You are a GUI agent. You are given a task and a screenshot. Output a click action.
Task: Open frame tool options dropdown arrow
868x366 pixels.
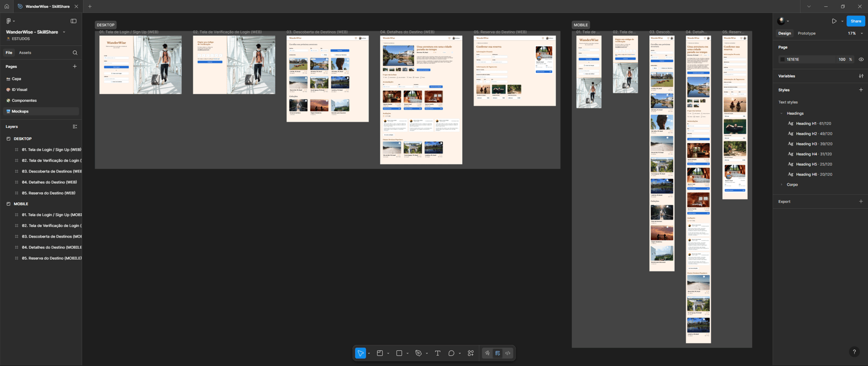click(x=388, y=354)
